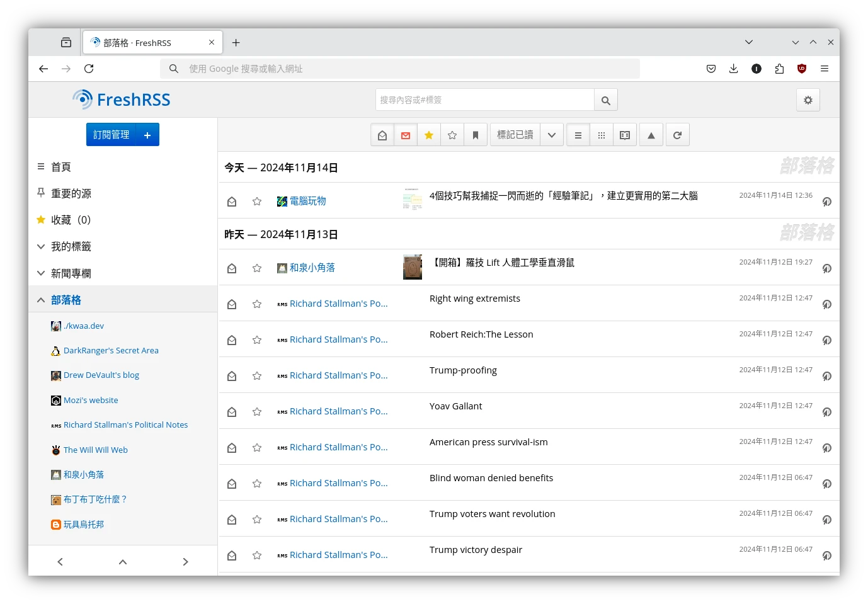Open Trump-proofing original article link icon
This screenshot has width=868, height=604.
(x=826, y=376)
